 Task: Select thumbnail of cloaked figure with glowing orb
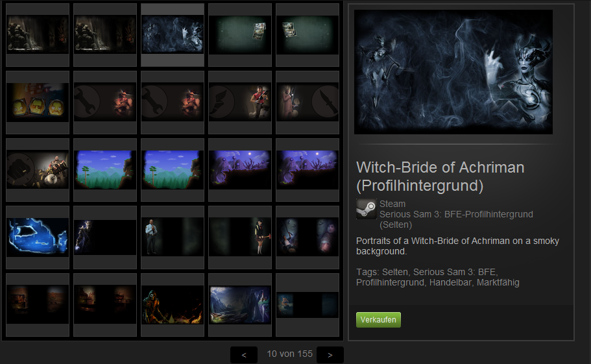(x=105, y=237)
